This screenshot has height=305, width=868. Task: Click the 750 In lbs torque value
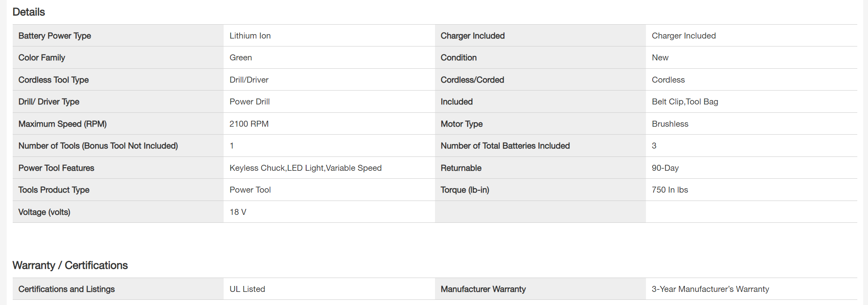[x=669, y=190]
